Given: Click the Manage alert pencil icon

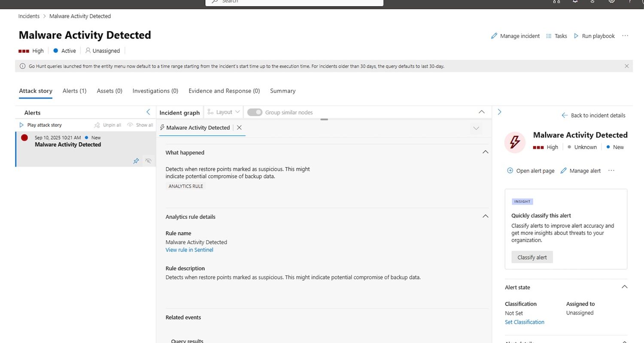Looking at the screenshot, I should 564,171.
